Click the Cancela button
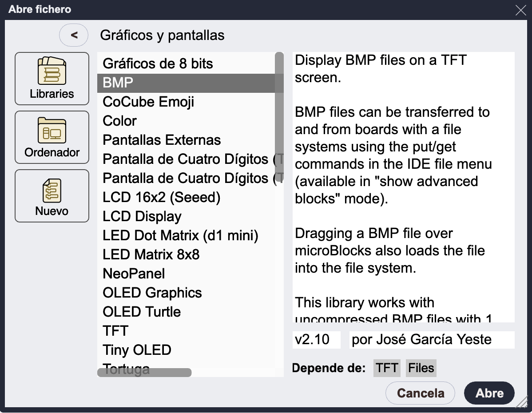Screen dimensions: 532x413 click(x=421, y=393)
